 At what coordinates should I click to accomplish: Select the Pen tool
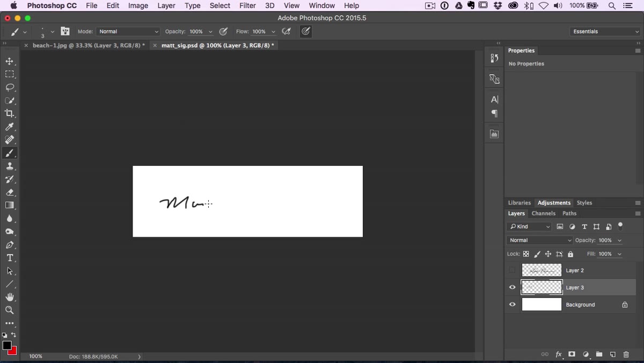click(10, 245)
